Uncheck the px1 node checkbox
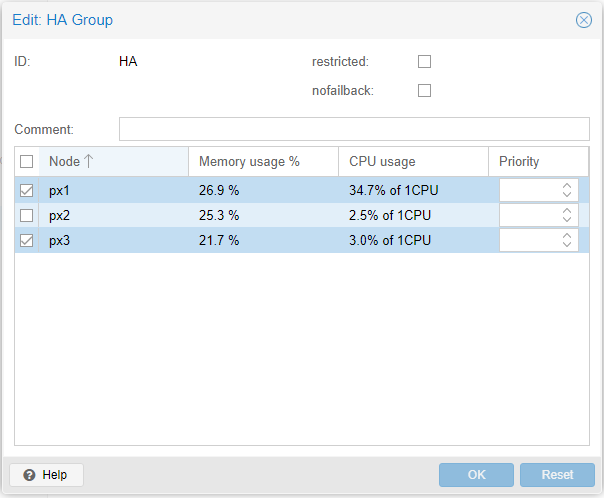 (27, 190)
